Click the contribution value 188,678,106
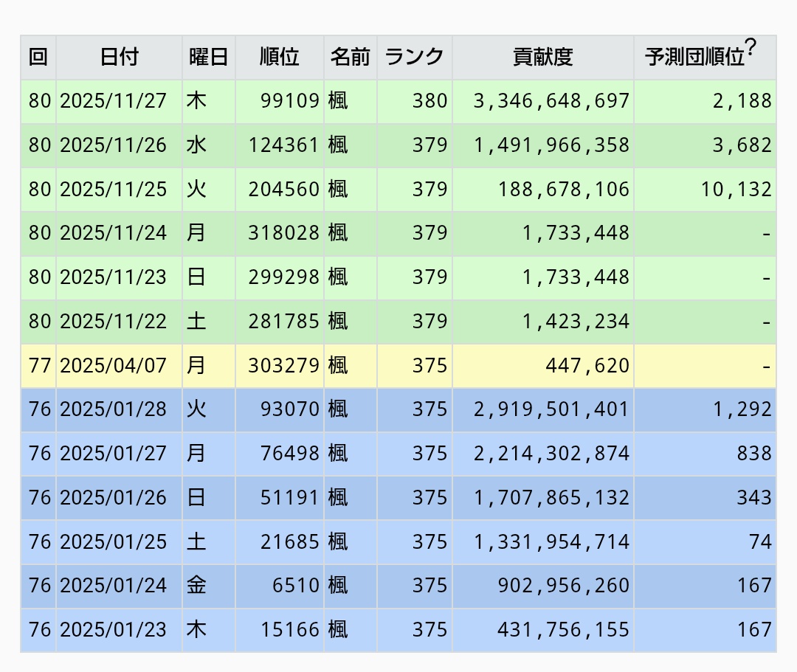 (564, 189)
